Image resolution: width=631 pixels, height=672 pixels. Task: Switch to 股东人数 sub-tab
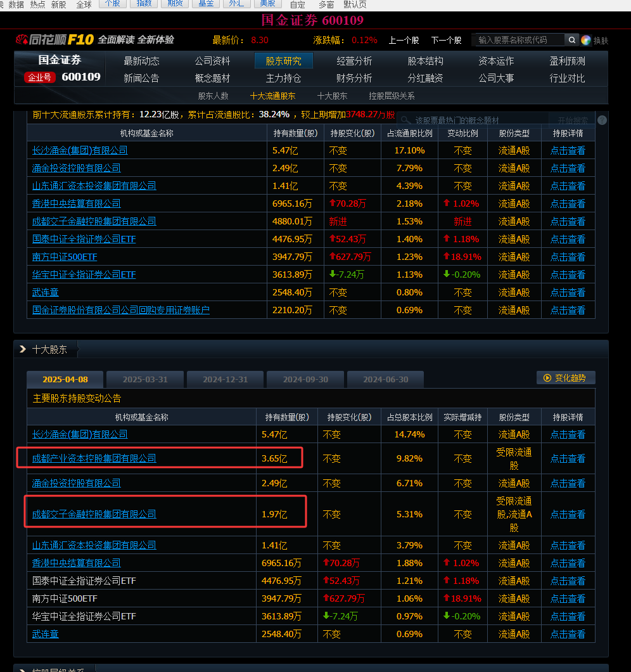[x=214, y=96]
